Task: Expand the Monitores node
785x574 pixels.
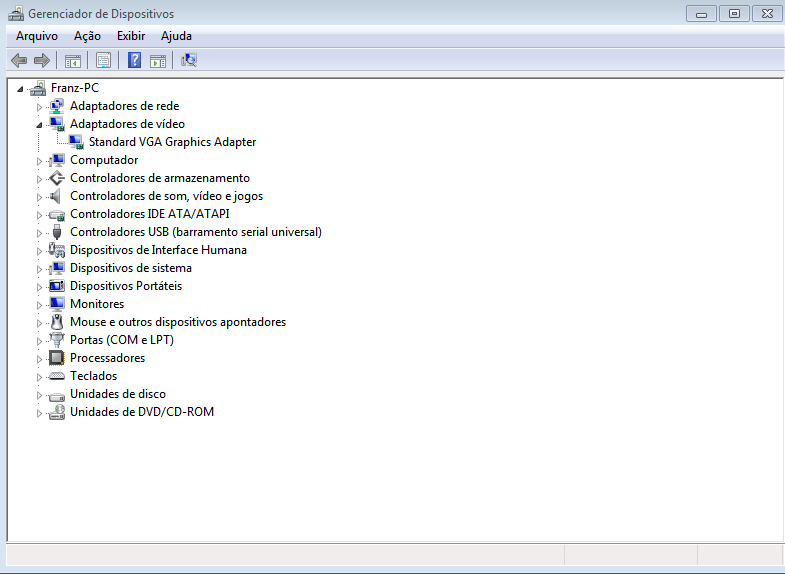Action: coord(39,305)
